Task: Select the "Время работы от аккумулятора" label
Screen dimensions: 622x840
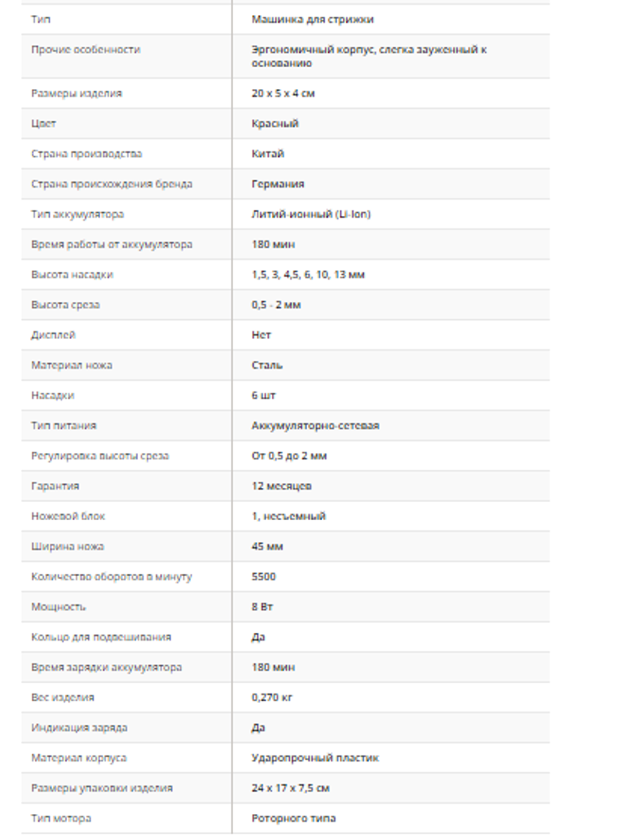Action: [x=112, y=245]
